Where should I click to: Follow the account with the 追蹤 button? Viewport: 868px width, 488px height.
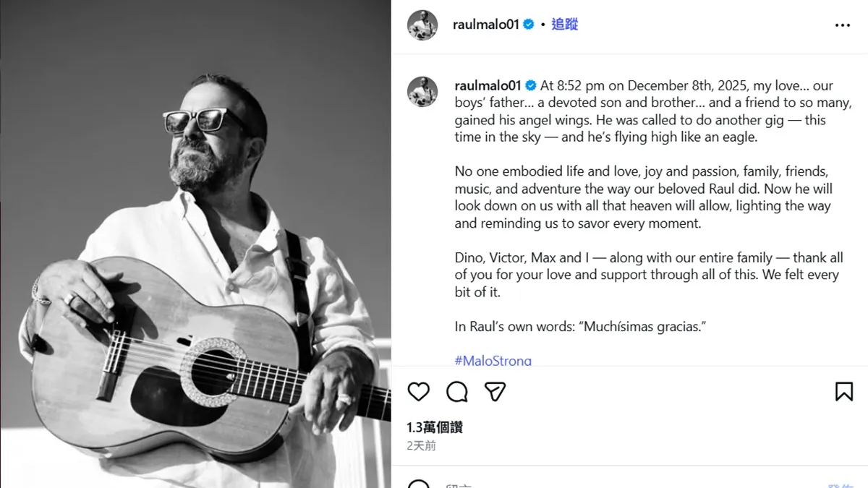click(x=565, y=25)
